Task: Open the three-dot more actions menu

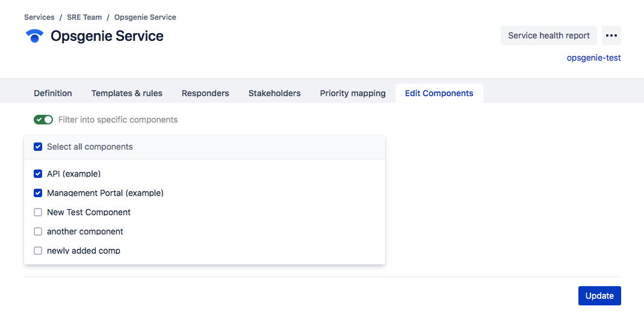Action: point(611,35)
